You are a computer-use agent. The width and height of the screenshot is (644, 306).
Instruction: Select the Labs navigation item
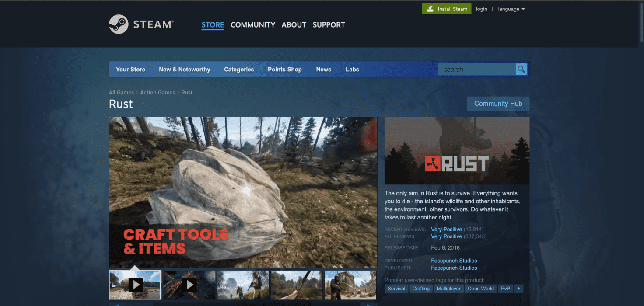point(352,69)
